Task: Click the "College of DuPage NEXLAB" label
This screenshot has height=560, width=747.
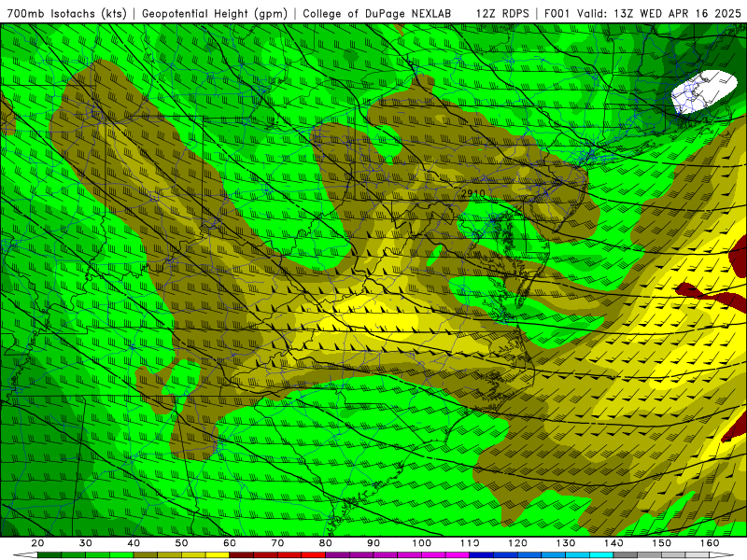Action: click(377, 14)
